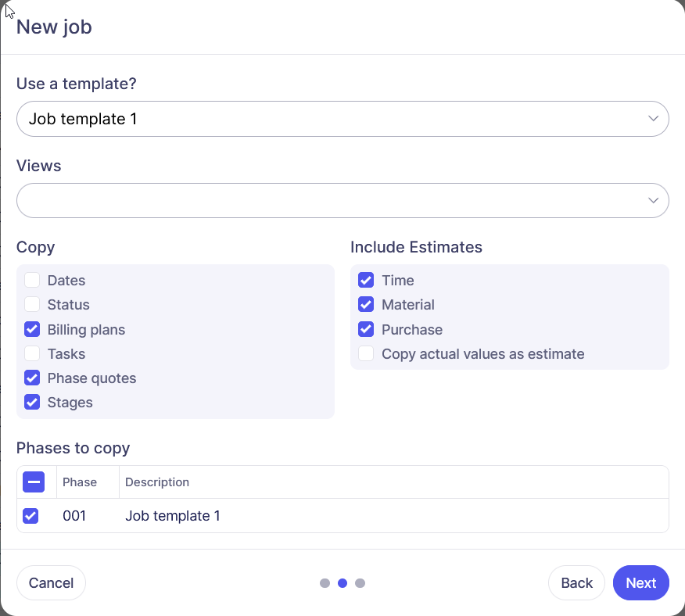685x616 pixels.
Task: Uncheck the Stages checkbox
Action: click(x=32, y=403)
